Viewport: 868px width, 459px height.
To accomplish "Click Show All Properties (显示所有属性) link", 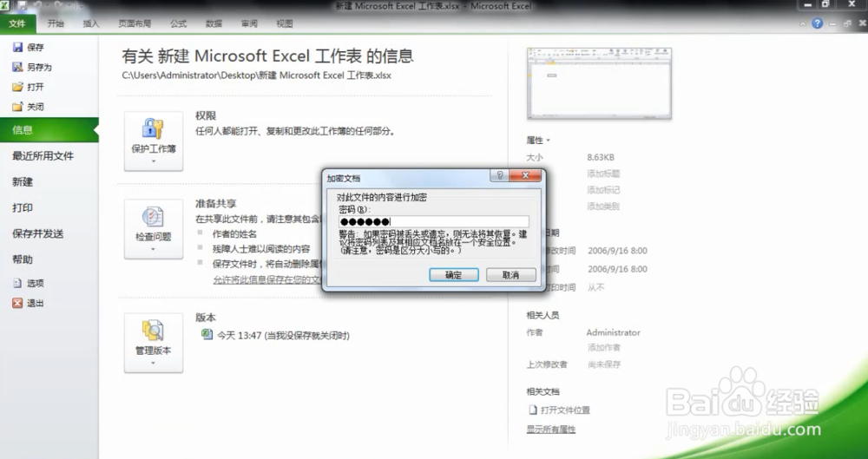I will [551, 429].
